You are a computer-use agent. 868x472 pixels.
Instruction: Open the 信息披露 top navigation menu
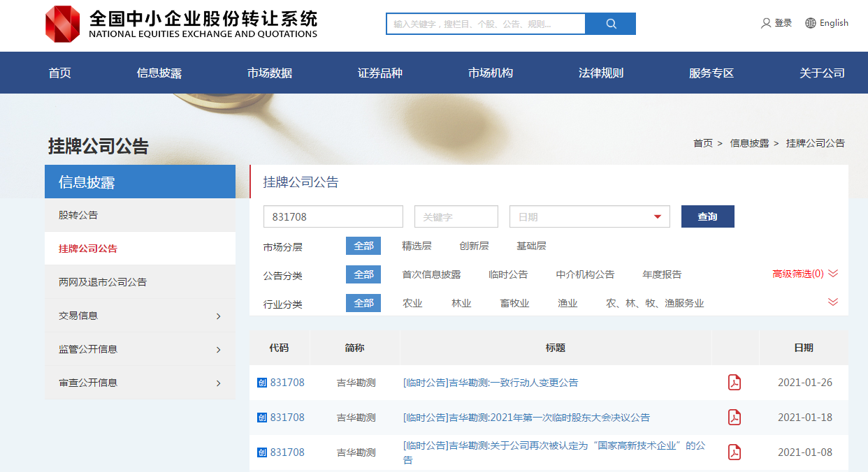[x=159, y=73]
